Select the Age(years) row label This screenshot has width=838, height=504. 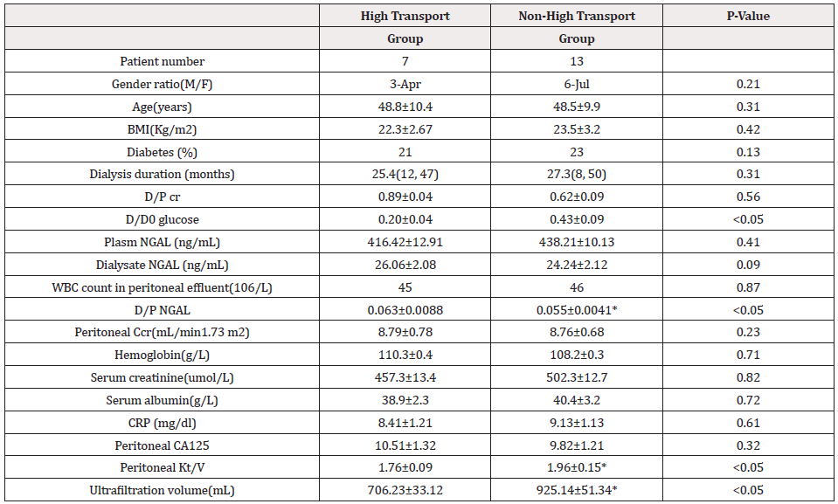click(162, 107)
